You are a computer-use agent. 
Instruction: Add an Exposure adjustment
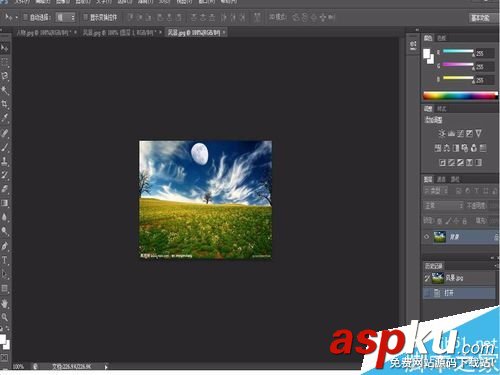[469, 134]
